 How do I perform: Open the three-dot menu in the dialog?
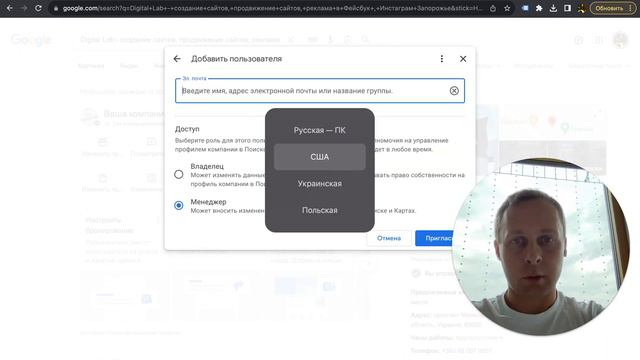442,59
